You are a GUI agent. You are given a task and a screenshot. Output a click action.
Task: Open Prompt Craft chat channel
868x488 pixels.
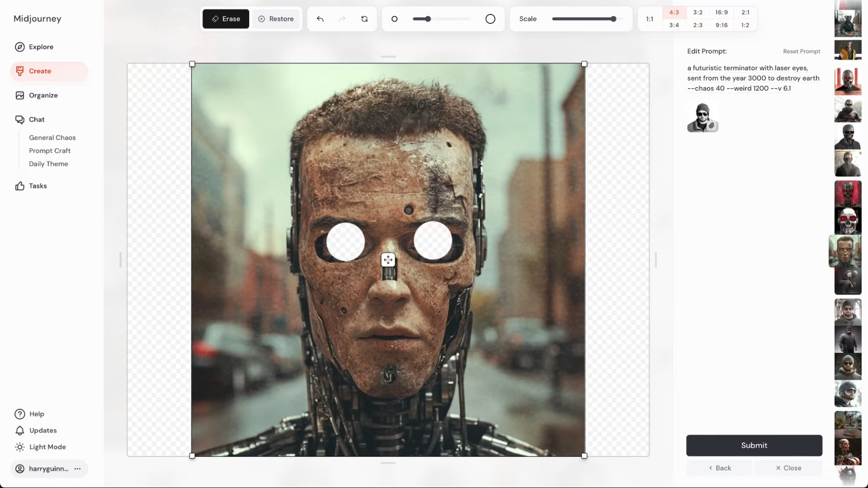pyautogui.click(x=50, y=151)
